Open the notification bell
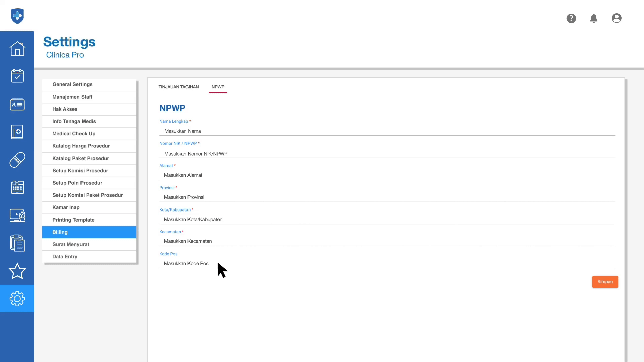This screenshot has width=644, height=362. click(x=594, y=18)
